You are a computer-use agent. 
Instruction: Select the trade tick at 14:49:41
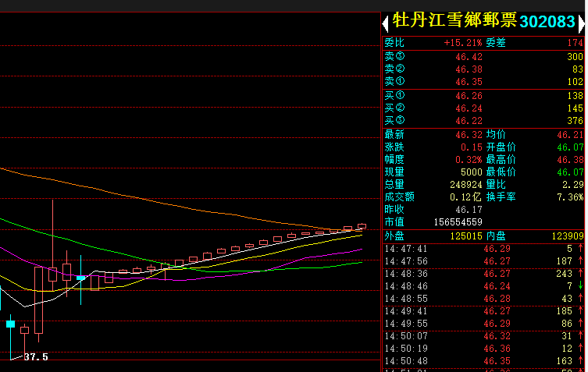click(x=483, y=311)
